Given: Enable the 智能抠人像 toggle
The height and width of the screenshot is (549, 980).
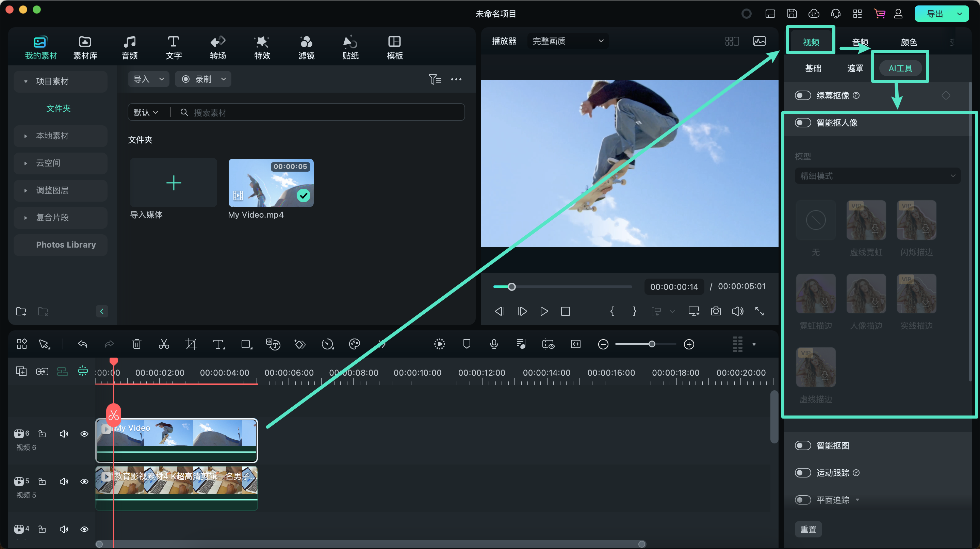Looking at the screenshot, I should pos(803,123).
